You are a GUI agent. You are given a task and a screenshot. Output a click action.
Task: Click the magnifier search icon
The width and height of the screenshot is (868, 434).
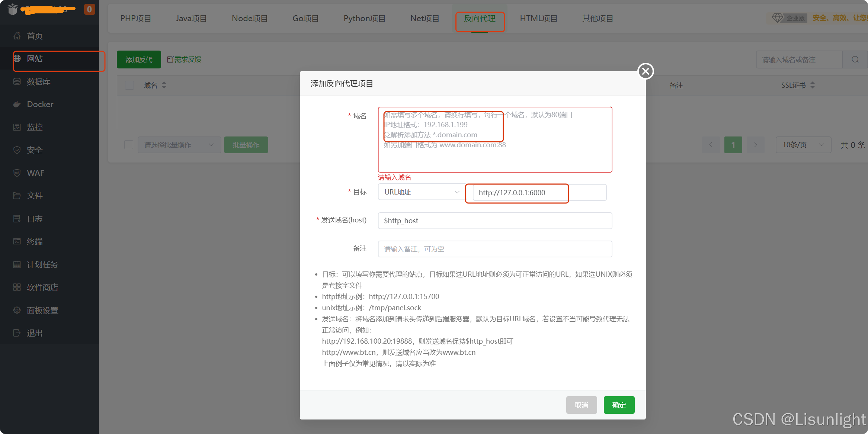(855, 60)
